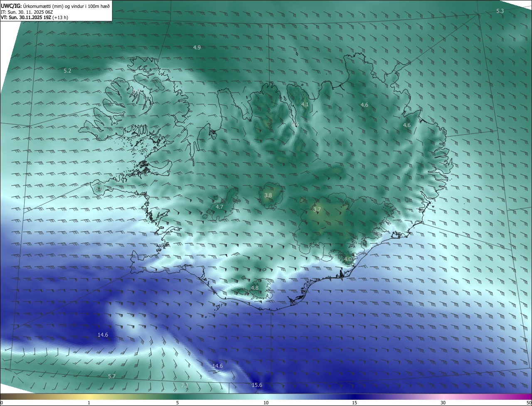Click the colorbar tick label 50
Image resolution: width=532 pixels, height=406 pixels.
pos(529,403)
